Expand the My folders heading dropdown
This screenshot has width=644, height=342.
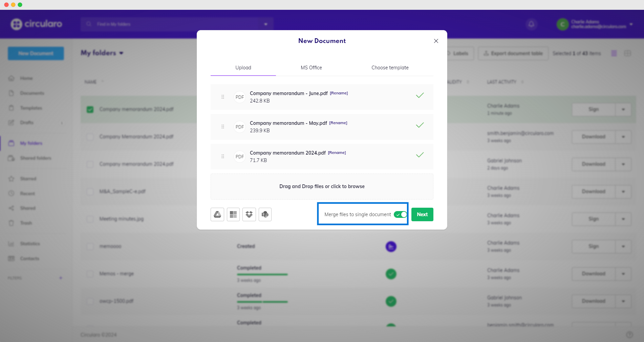click(x=122, y=53)
